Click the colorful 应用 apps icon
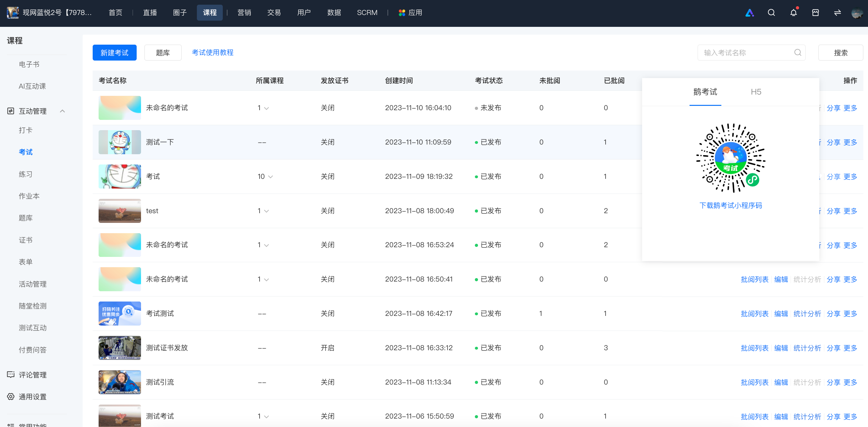This screenshot has height=427, width=868. pos(402,13)
